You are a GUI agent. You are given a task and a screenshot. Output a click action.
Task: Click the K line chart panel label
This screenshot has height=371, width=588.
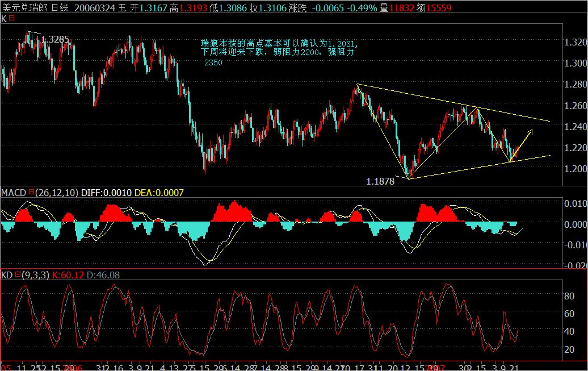coord(3,19)
